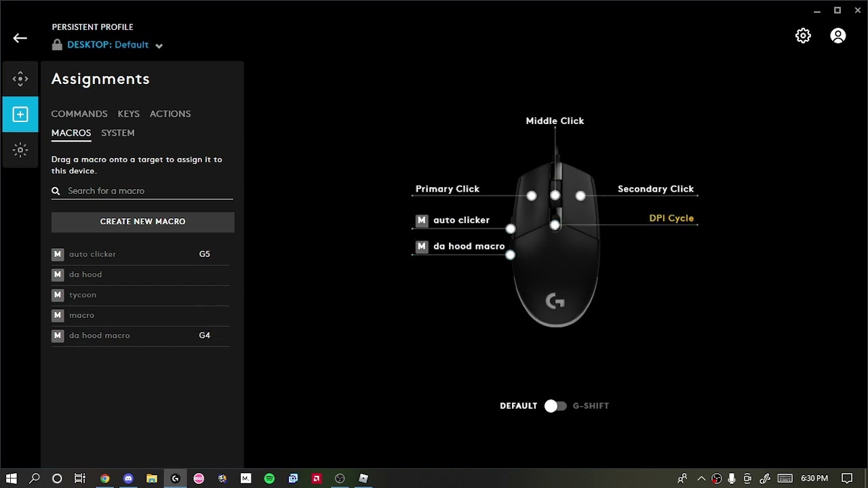Open the Action Center notifications
The image size is (868, 488).
847,479
